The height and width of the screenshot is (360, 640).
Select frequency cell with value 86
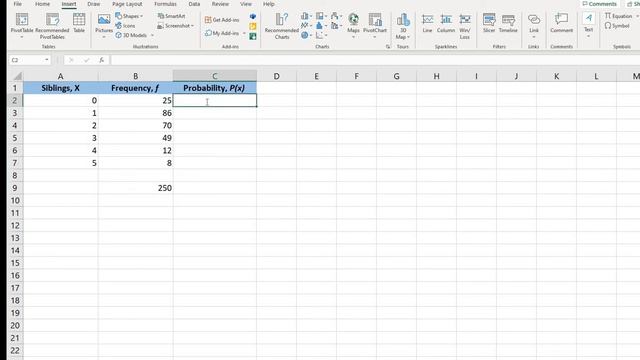136,113
